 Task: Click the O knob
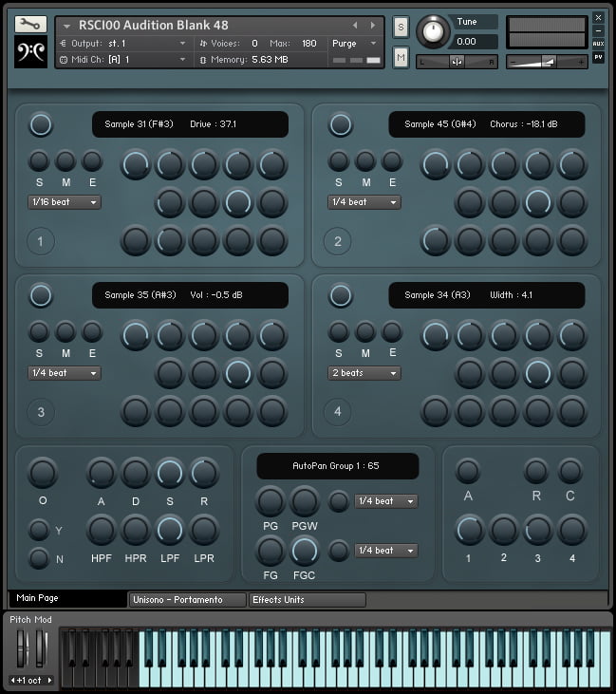point(43,473)
